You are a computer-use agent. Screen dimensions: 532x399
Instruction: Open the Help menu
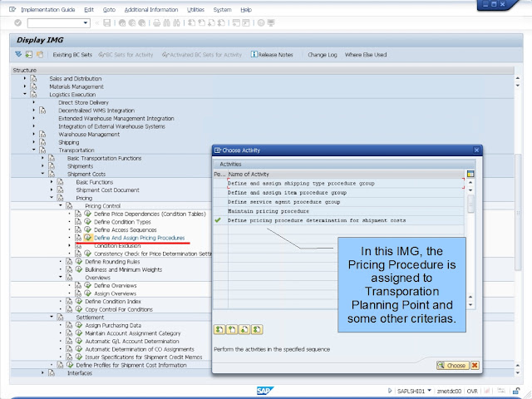click(246, 10)
